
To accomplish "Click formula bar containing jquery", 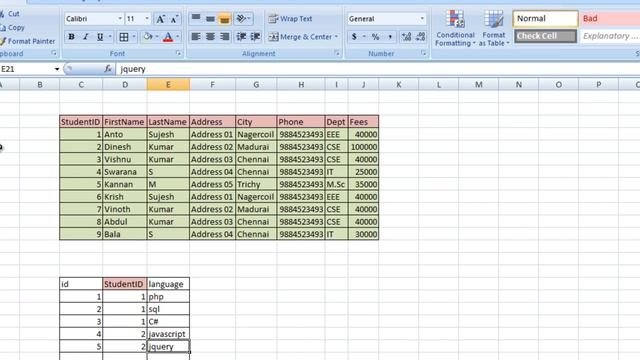I will pyautogui.click(x=378, y=69).
